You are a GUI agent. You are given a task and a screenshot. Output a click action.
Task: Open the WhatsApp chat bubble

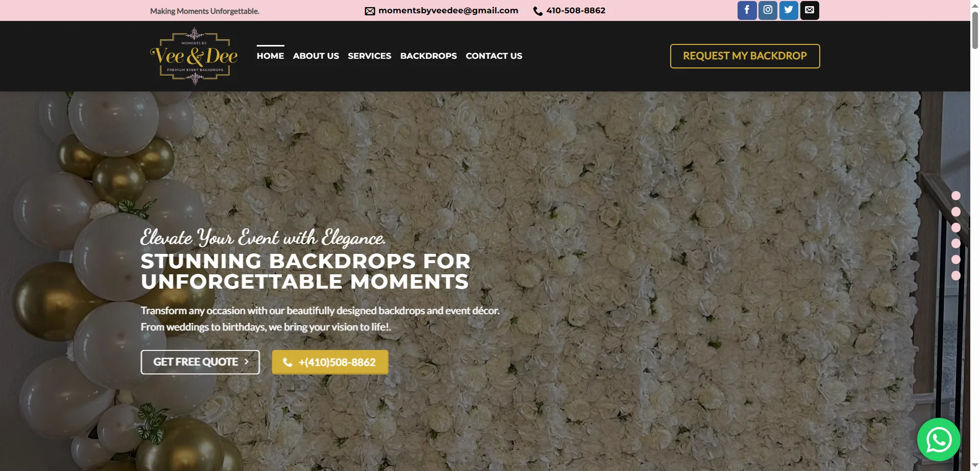coord(939,440)
